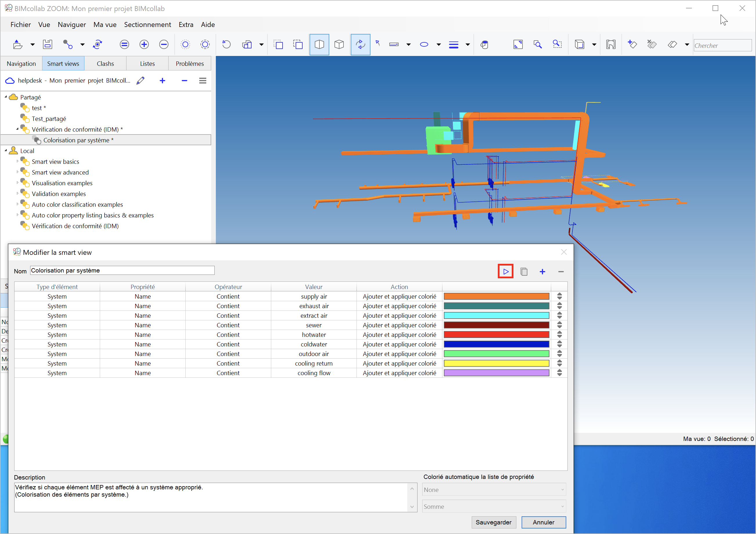Click the reset rotation arrow icon

pos(226,44)
